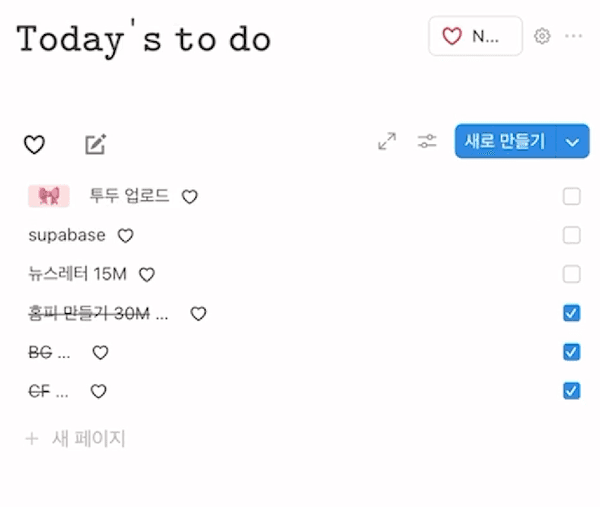Uncheck the BG task checkbox
Image resolution: width=600 pixels, height=507 pixels.
point(571,352)
